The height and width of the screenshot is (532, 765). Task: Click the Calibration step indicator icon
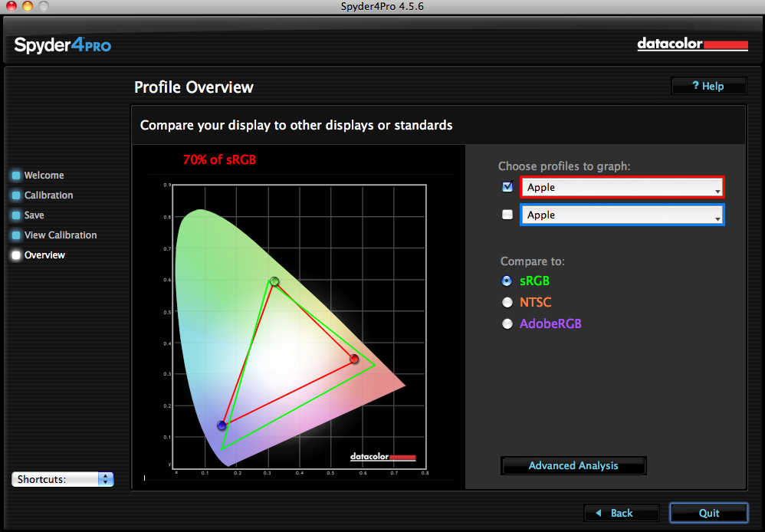(x=16, y=195)
